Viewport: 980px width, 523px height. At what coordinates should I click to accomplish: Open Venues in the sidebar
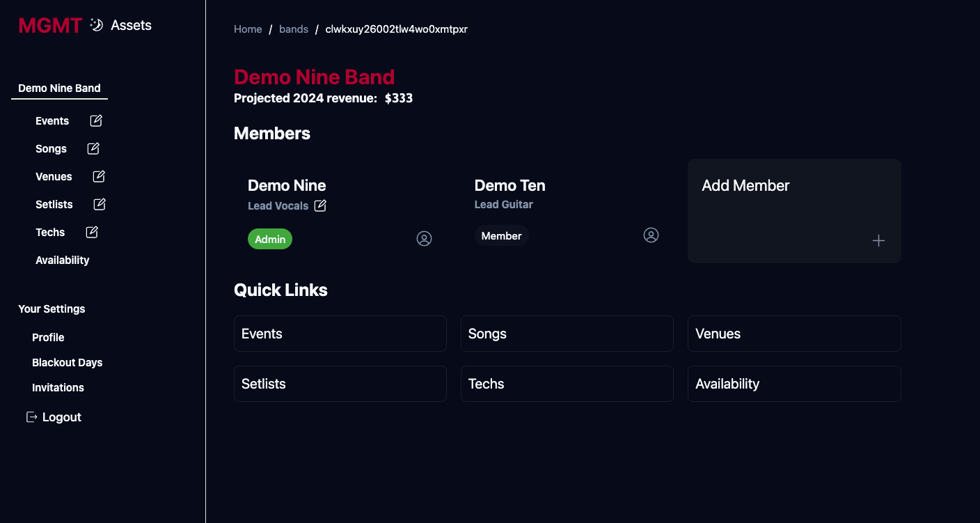point(54,177)
